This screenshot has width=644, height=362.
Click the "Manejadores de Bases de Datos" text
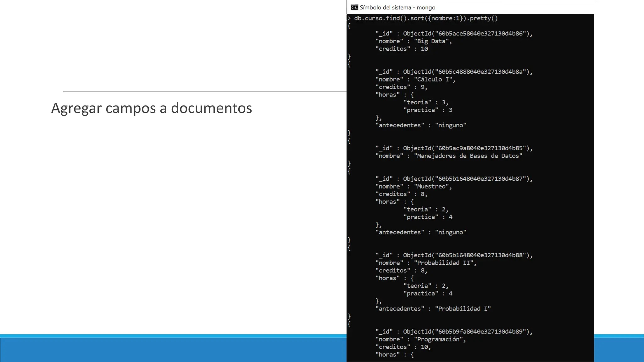coord(468,156)
